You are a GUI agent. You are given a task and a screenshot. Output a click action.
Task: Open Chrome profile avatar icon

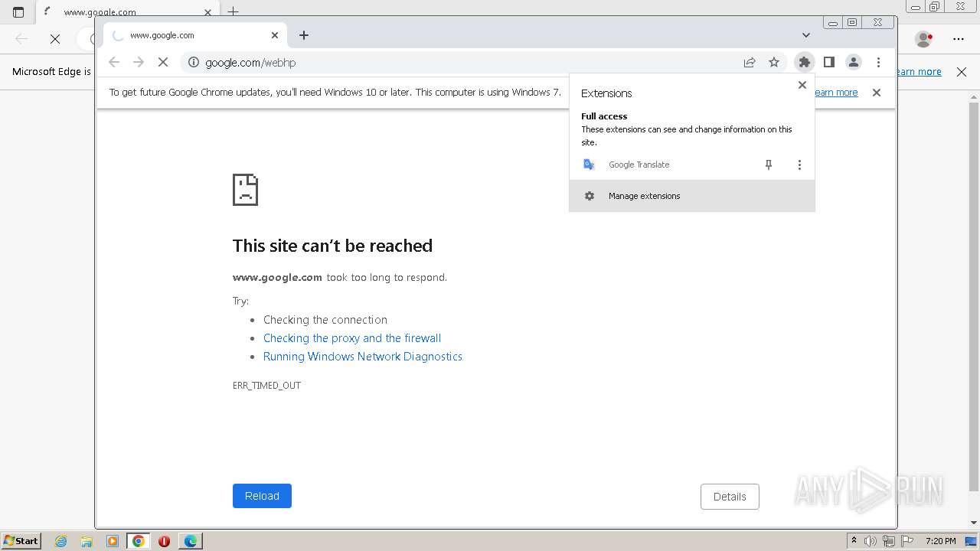click(x=854, y=62)
